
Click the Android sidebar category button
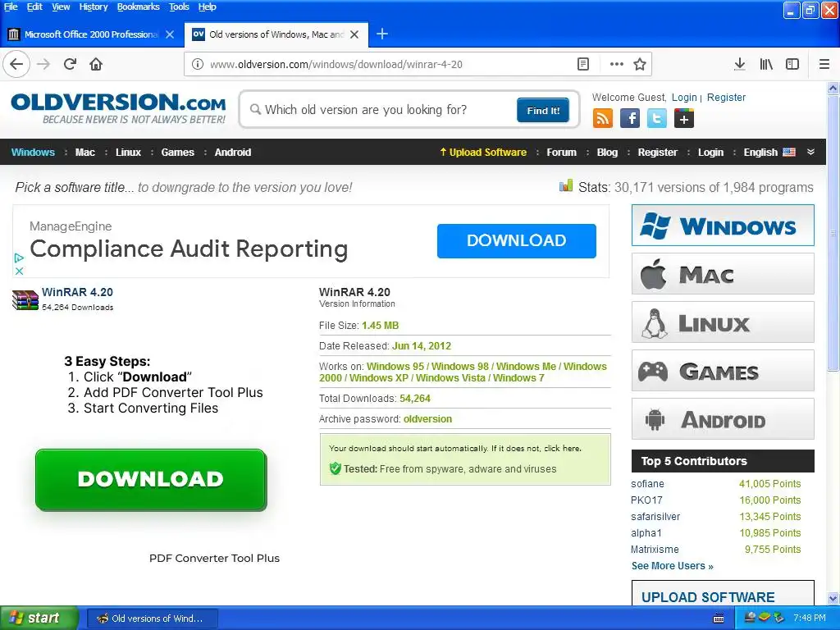point(723,419)
